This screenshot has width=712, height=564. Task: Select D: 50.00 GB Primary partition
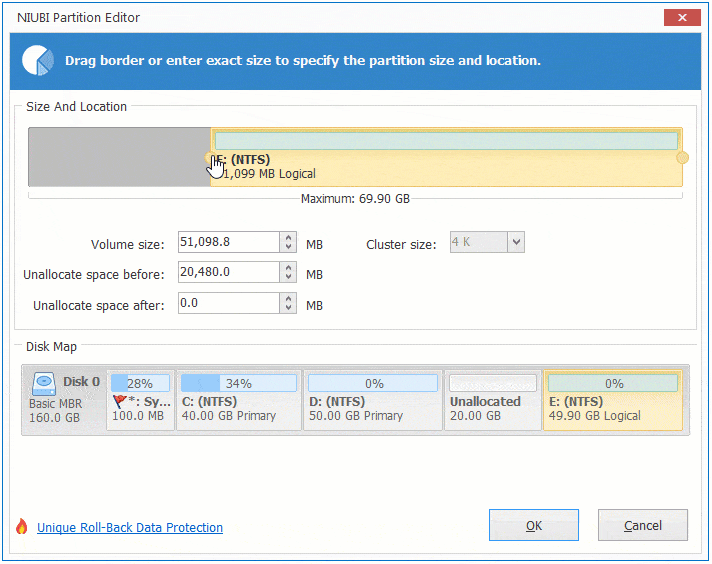(x=372, y=401)
